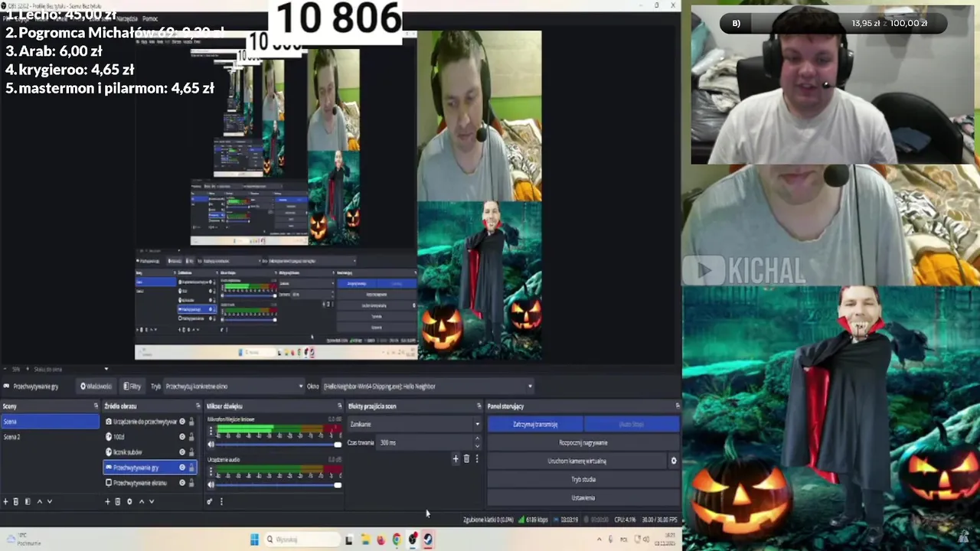
Task: Open Ustawienia settings button
Action: tap(583, 497)
